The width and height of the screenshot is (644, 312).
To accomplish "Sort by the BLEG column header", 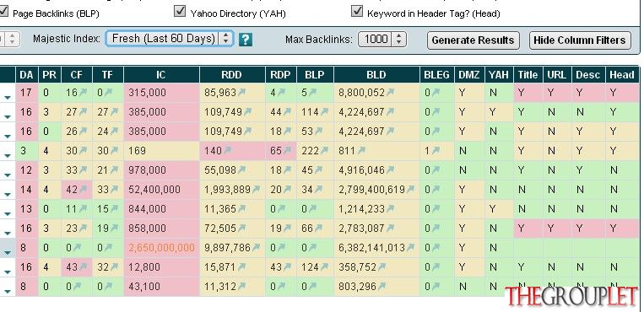I will pyautogui.click(x=436, y=75).
